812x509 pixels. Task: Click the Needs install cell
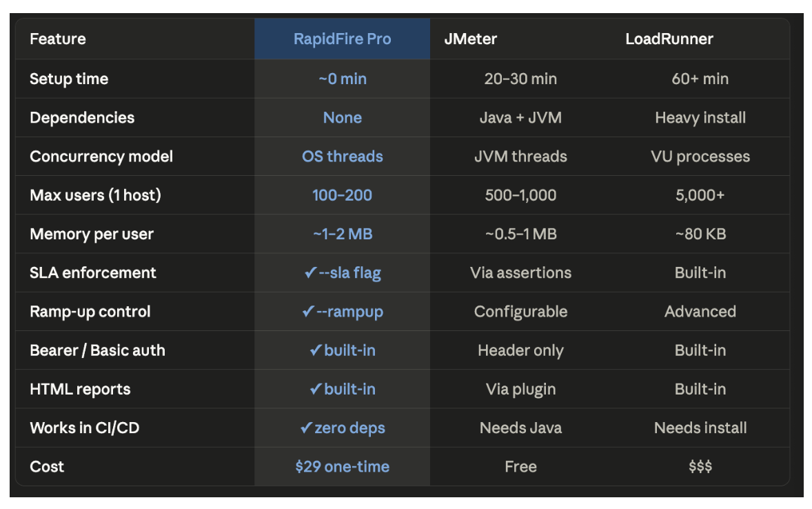(700, 428)
